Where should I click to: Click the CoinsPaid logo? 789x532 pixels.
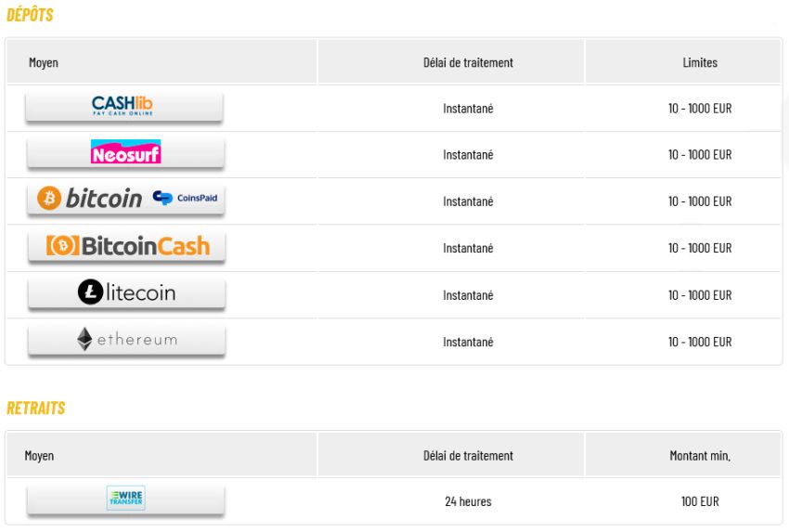pyautogui.click(x=185, y=198)
